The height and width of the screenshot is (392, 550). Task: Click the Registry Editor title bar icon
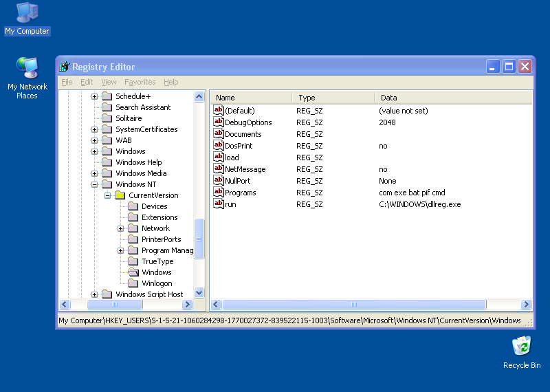point(65,67)
